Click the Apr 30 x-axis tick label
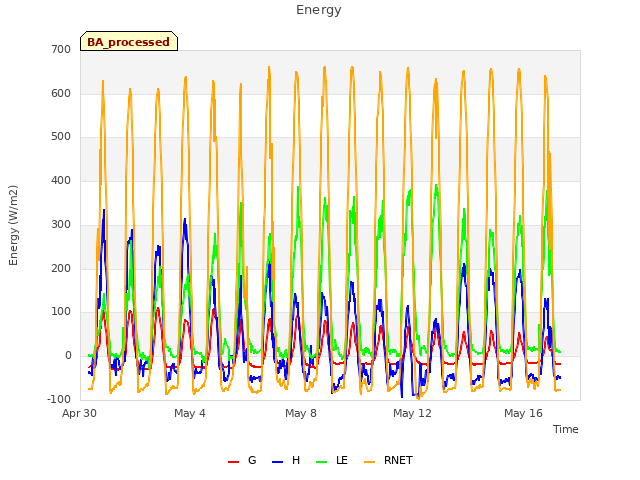 click(x=80, y=413)
